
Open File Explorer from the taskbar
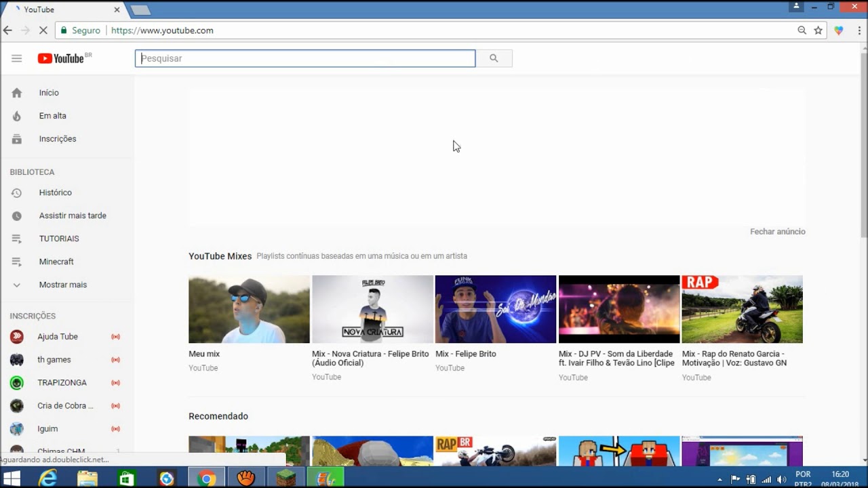[87, 479]
